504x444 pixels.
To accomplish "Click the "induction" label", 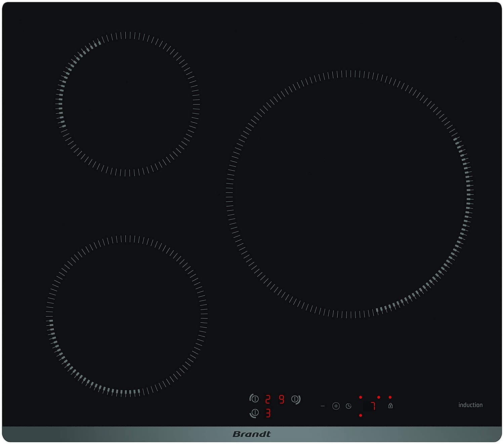I will [x=470, y=405].
